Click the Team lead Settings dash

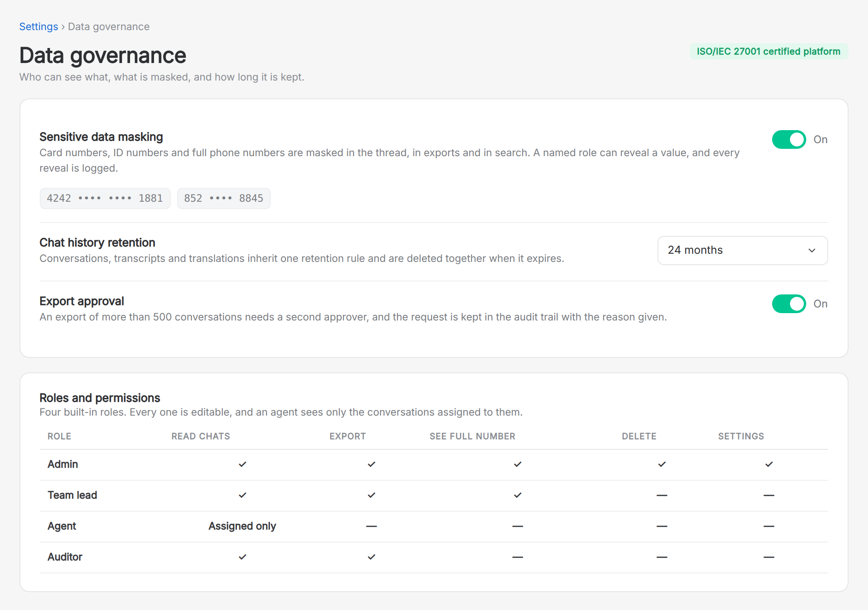(769, 495)
